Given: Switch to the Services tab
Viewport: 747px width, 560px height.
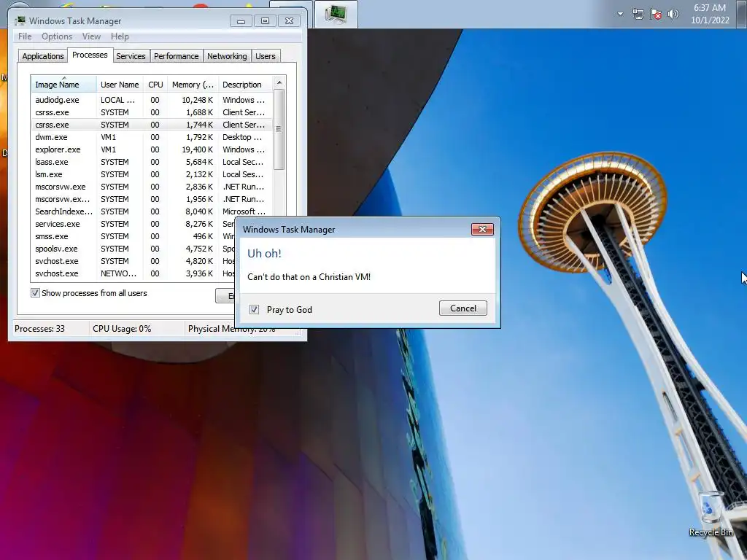Looking at the screenshot, I should [131, 56].
